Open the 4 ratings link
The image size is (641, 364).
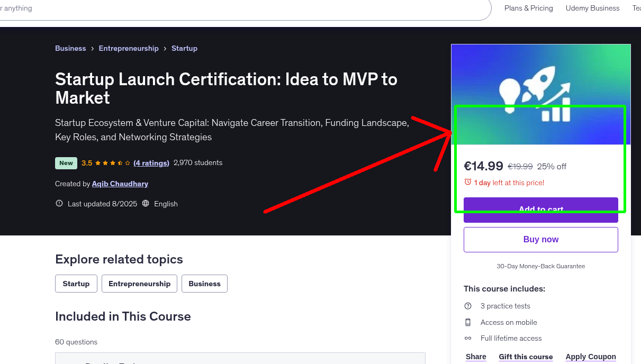point(151,163)
